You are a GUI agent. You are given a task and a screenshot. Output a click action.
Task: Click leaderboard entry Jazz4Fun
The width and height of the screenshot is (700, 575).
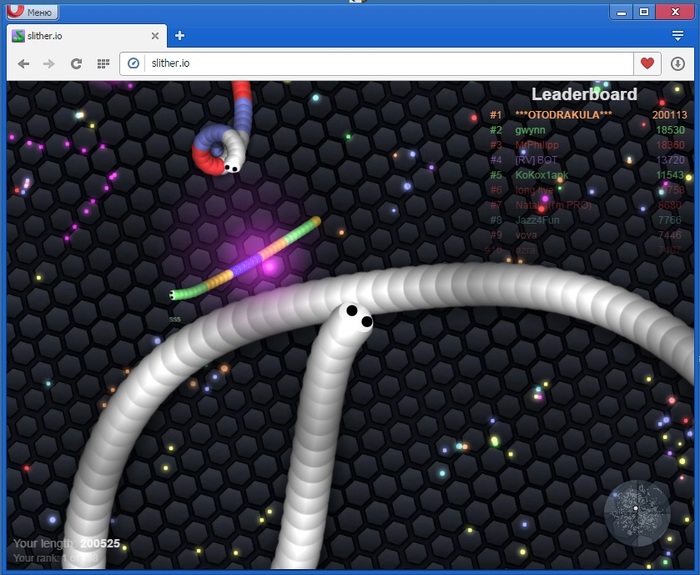(x=537, y=220)
